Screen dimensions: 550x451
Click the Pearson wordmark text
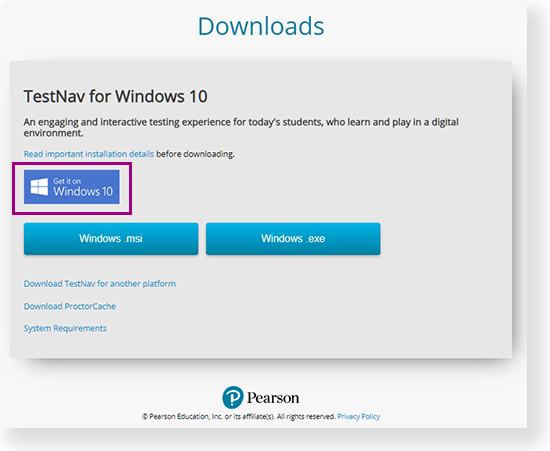coord(273,398)
